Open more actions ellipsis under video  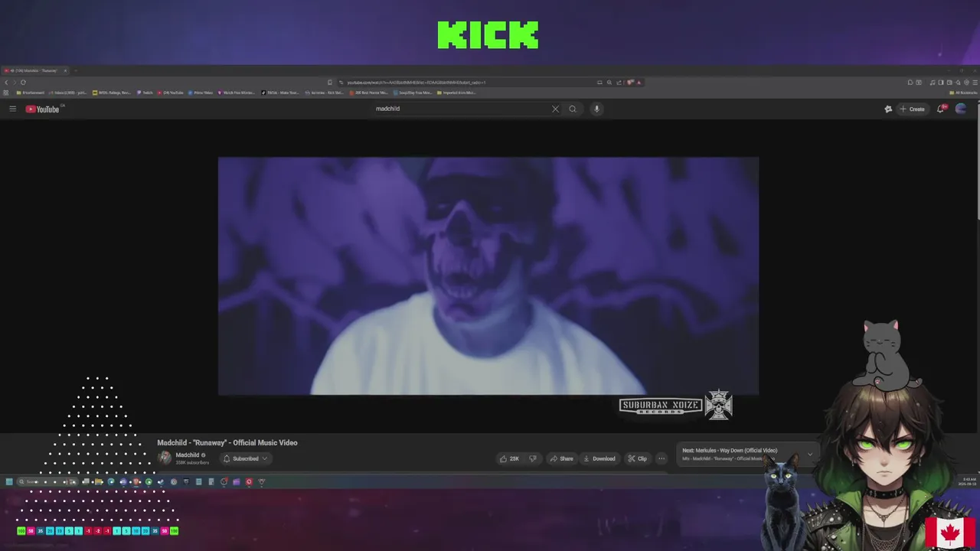coord(661,458)
